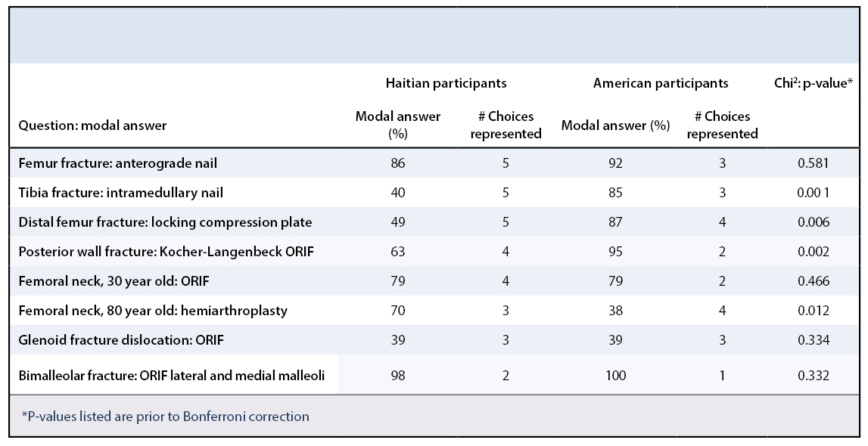Click 'Femoral neck, 80 year old: hemiarthroplasty' label
This screenshot has width=868, height=446.
coord(153,311)
